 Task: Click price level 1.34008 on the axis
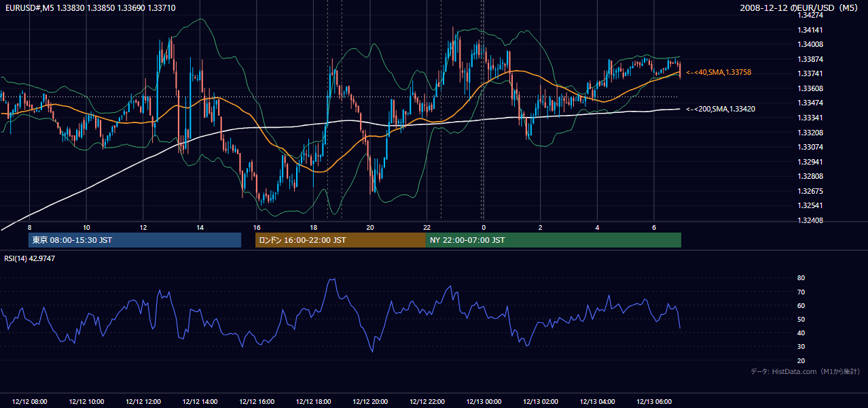(811, 45)
